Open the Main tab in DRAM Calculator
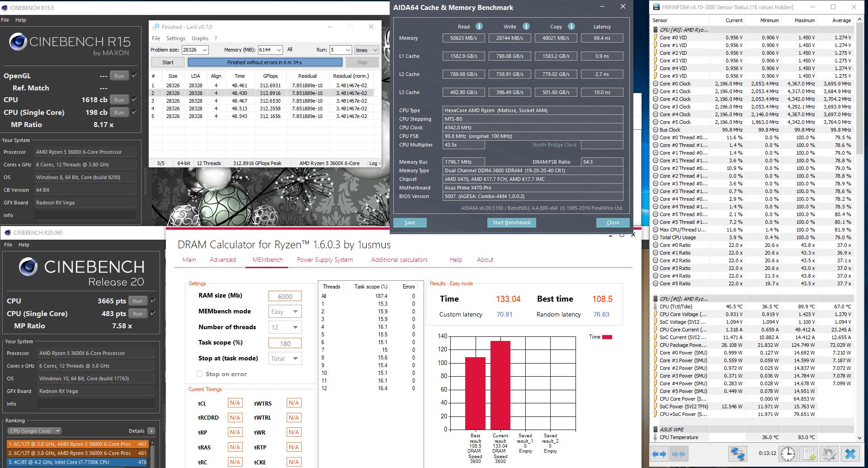 pyautogui.click(x=189, y=260)
